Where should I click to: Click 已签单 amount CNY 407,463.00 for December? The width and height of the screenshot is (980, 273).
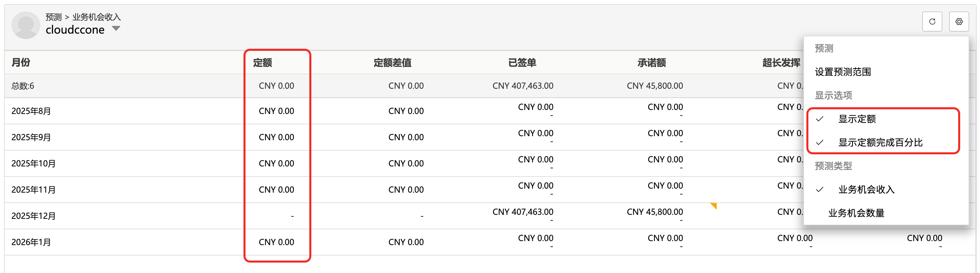523,212
